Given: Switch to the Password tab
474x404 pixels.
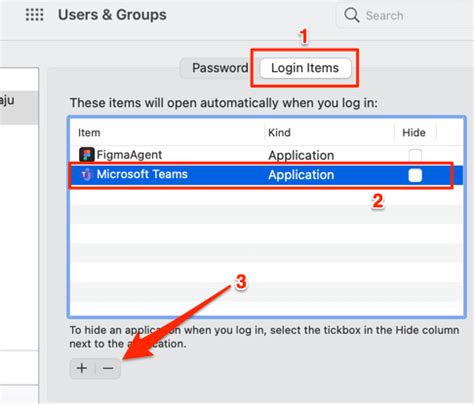Looking at the screenshot, I should tap(220, 68).
